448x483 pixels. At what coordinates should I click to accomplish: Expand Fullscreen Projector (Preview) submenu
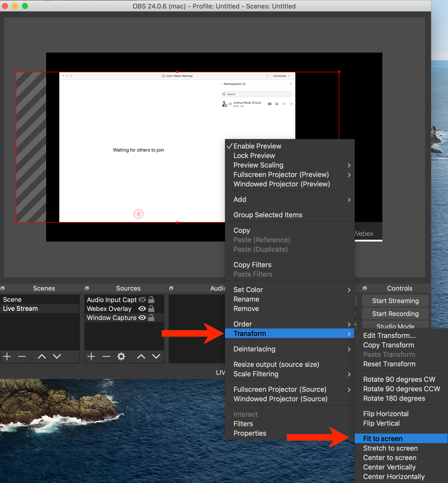pyautogui.click(x=289, y=174)
